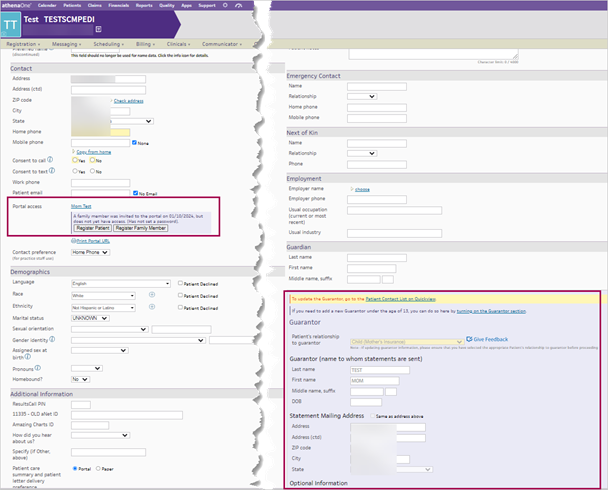Click the info icon next to Race
Screen dimensions: 608x490
[x=150, y=296]
